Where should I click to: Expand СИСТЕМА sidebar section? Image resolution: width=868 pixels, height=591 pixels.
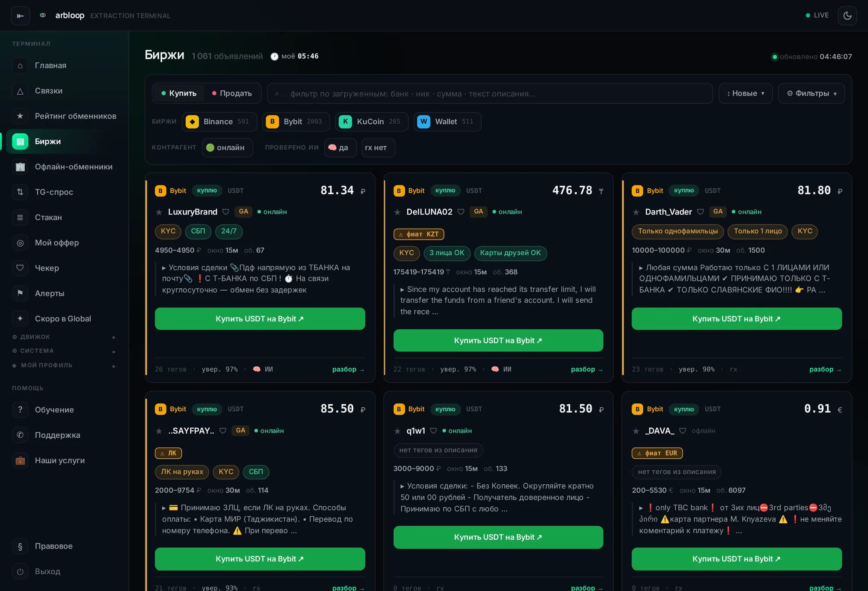(64, 351)
